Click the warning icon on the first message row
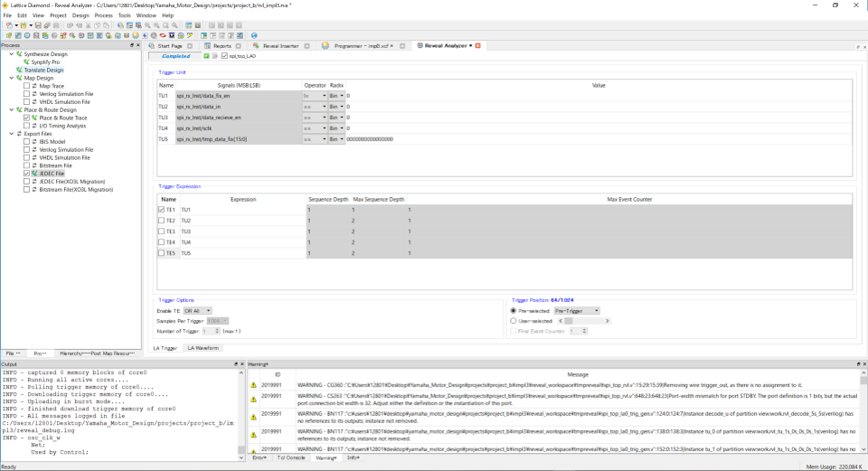The image size is (868, 471). 253,385
